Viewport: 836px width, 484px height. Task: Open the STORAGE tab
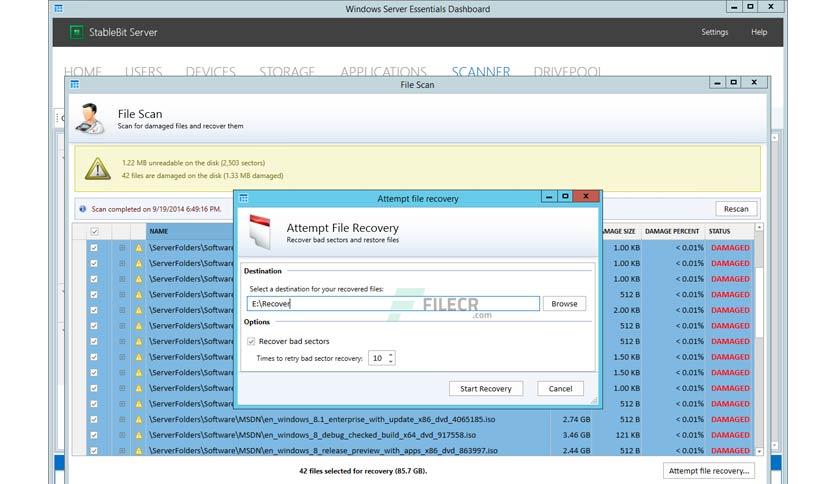287,71
